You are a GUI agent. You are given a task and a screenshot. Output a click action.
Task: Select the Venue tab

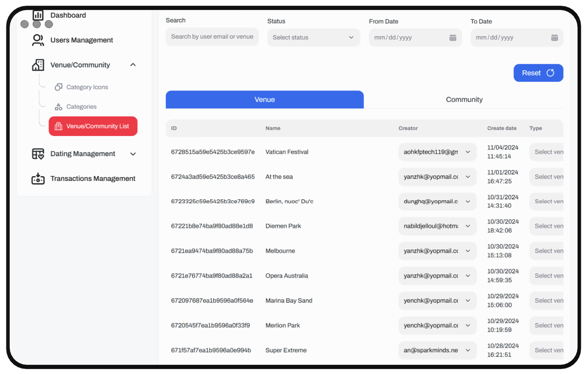click(x=264, y=100)
